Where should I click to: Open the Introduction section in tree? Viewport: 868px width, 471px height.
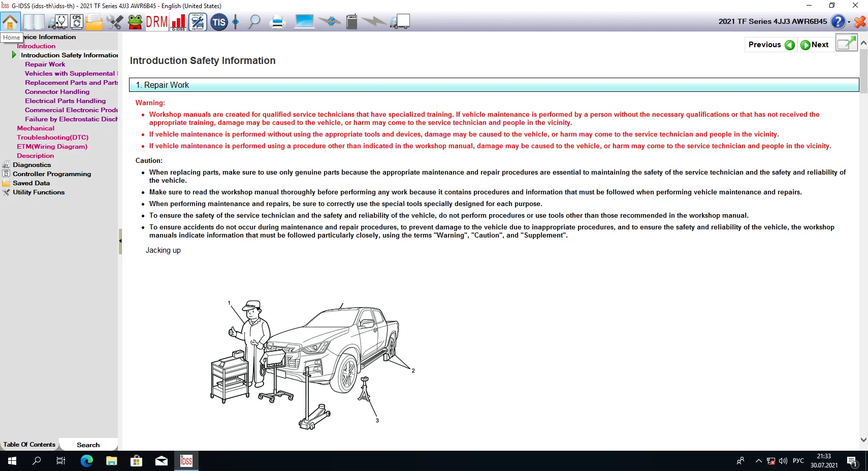36,46
